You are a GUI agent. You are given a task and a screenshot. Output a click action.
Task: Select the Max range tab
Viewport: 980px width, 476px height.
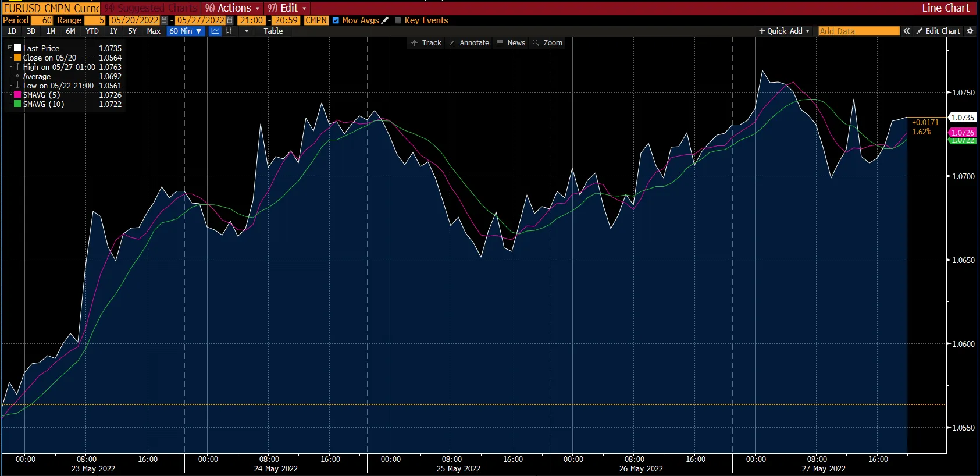(154, 31)
